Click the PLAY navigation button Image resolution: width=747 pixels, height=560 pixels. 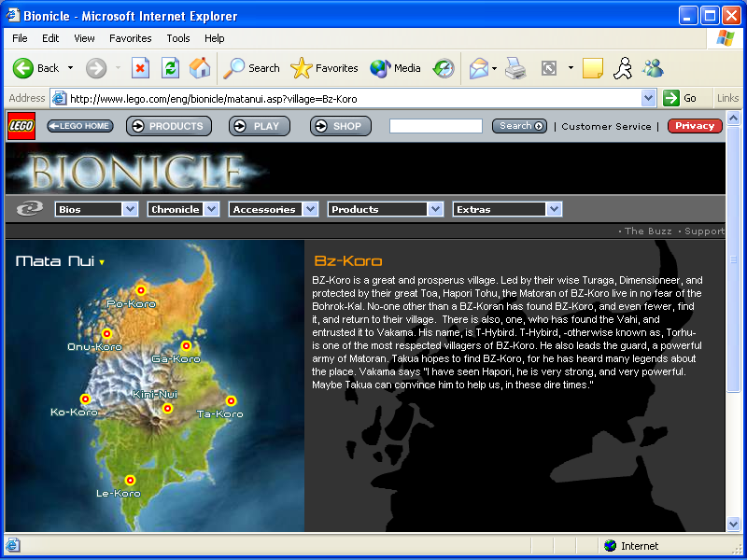260,126
